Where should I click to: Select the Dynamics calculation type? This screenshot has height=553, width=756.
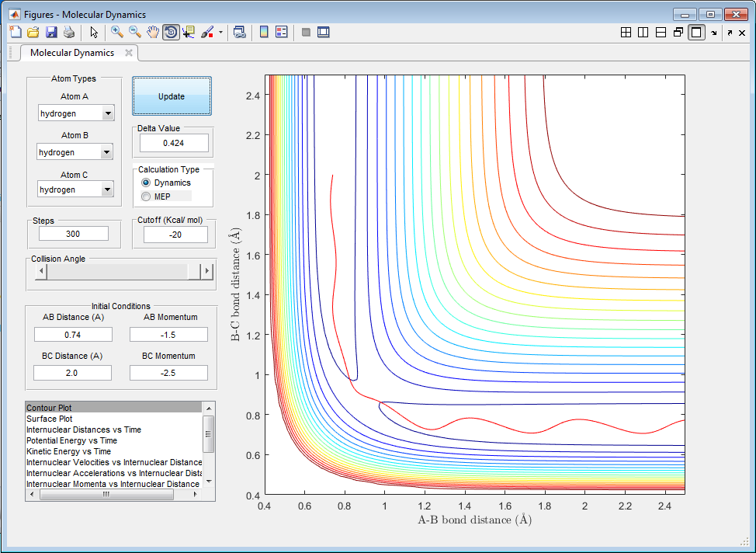click(x=146, y=183)
